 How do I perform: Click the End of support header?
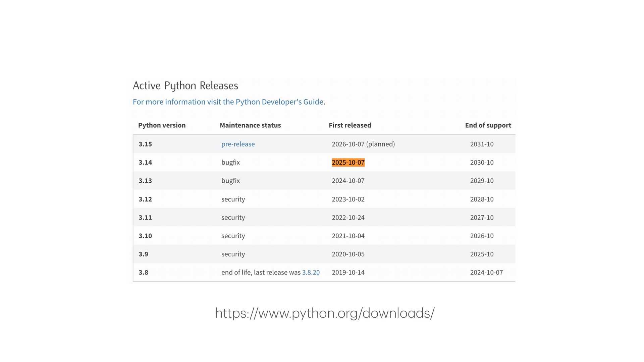coord(488,125)
